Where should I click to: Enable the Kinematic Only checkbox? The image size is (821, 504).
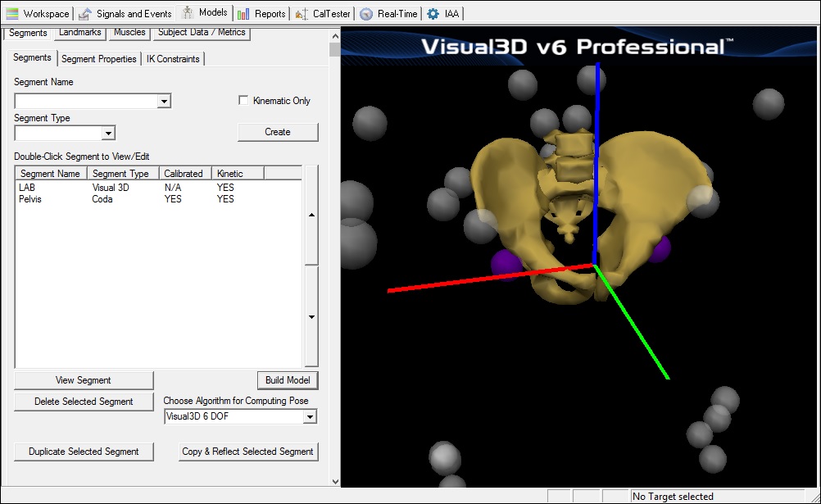point(243,101)
